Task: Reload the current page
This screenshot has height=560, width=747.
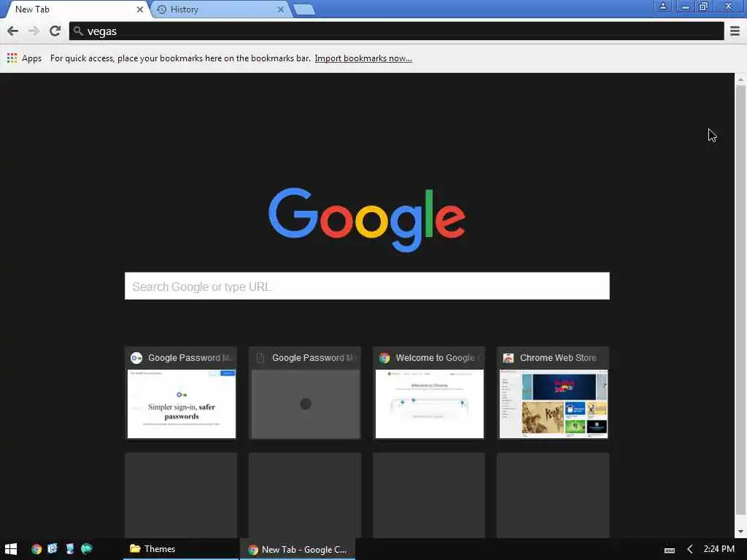Action: click(55, 31)
